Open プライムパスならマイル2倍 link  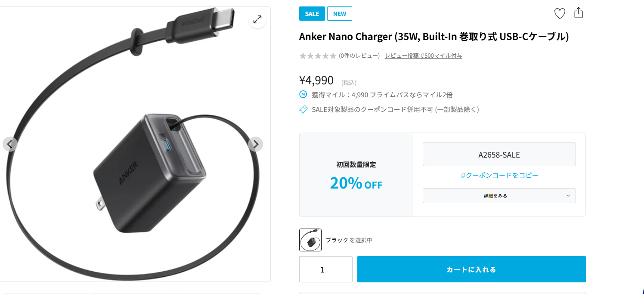point(411,95)
